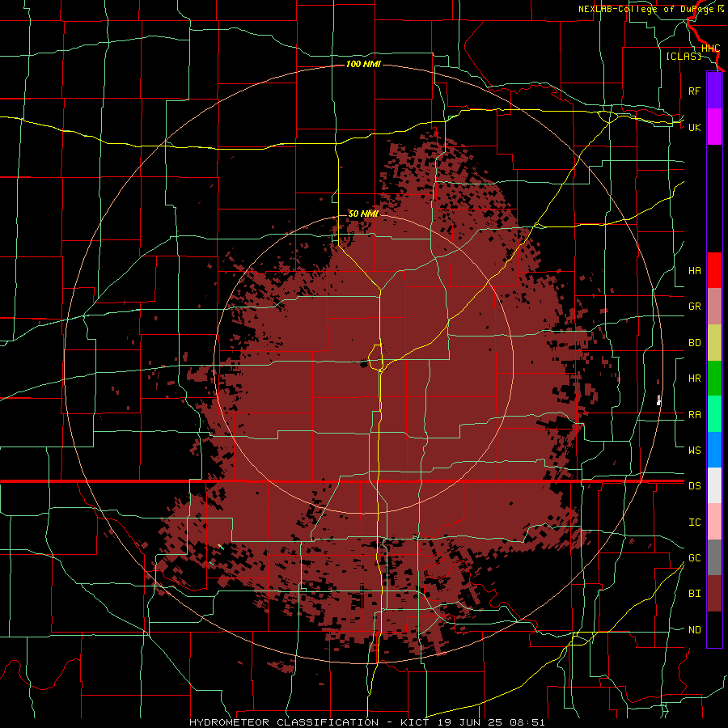
Task: Click the 50 NMI range ring label
Action: point(363,214)
